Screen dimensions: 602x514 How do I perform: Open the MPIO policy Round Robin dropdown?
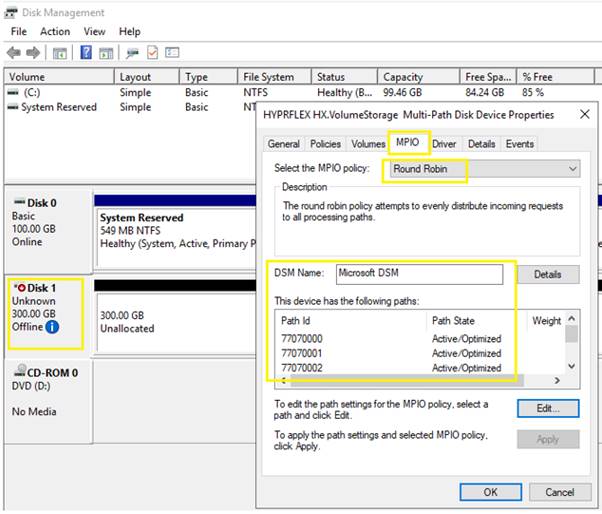pyautogui.click(x=485, y=169)
